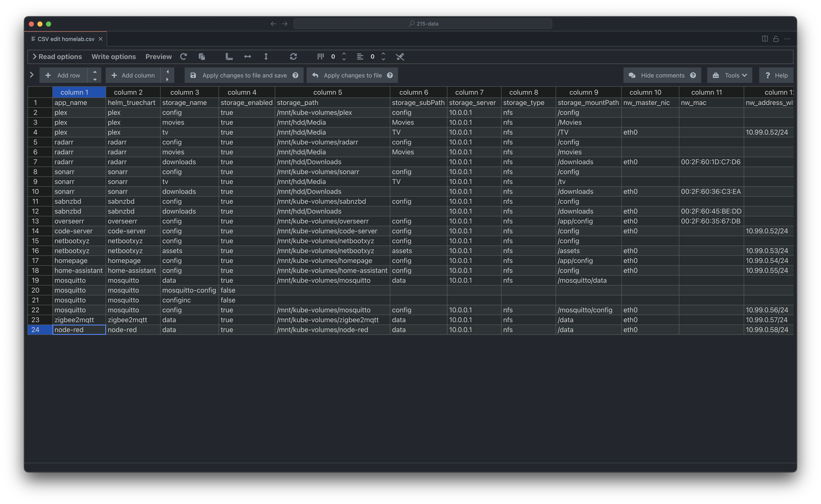Open the Preview section
This screenshot has width=821, height=504.
[x=158, y=57]
